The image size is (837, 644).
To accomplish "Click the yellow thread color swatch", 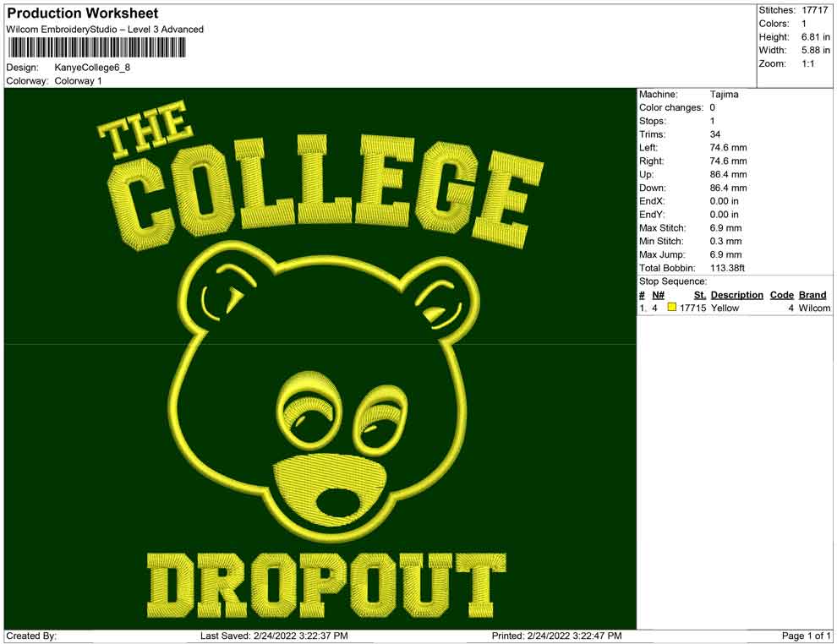I will (672, 307).
